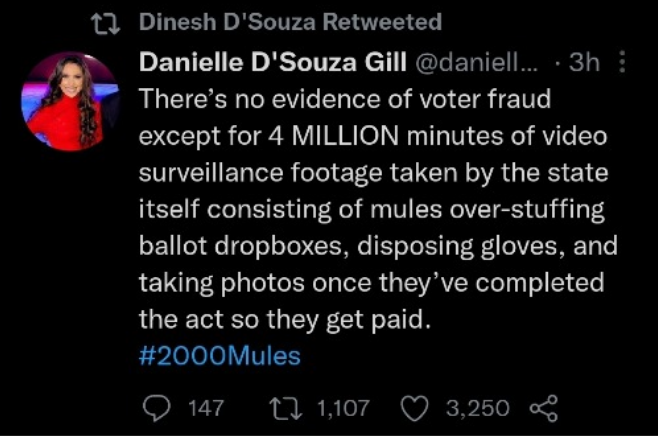This screenshot has height=436, width=658.
Task: Click the reply speech bubble icon
Action: [x=157, y=408]
